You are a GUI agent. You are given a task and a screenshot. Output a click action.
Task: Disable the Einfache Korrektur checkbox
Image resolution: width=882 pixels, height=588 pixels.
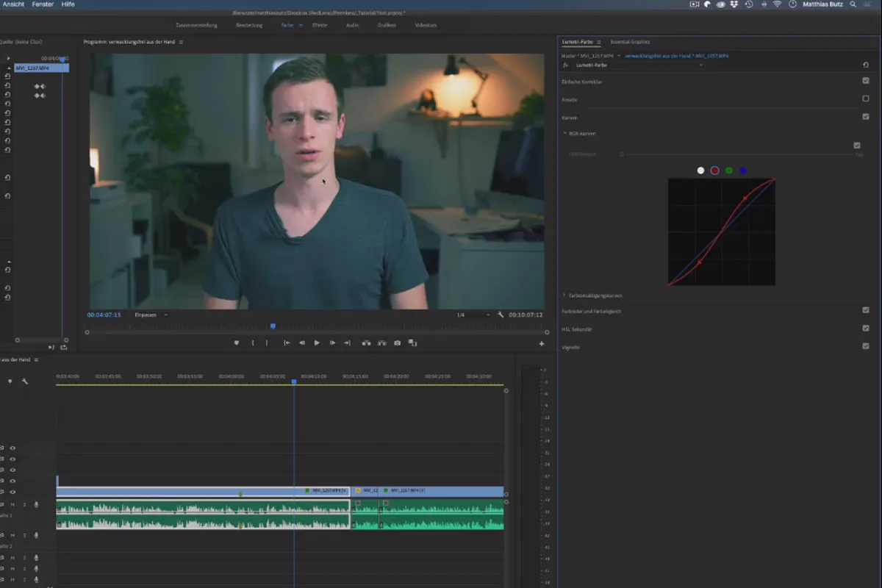pos(865,81)
